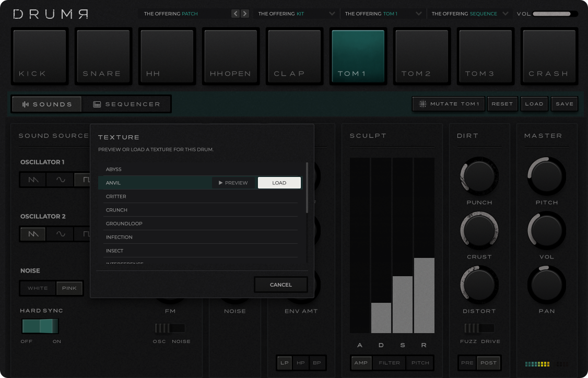The image size is (588, 378).
Task: Open The Offering Patch selector
Action: [x=184, y=14]
